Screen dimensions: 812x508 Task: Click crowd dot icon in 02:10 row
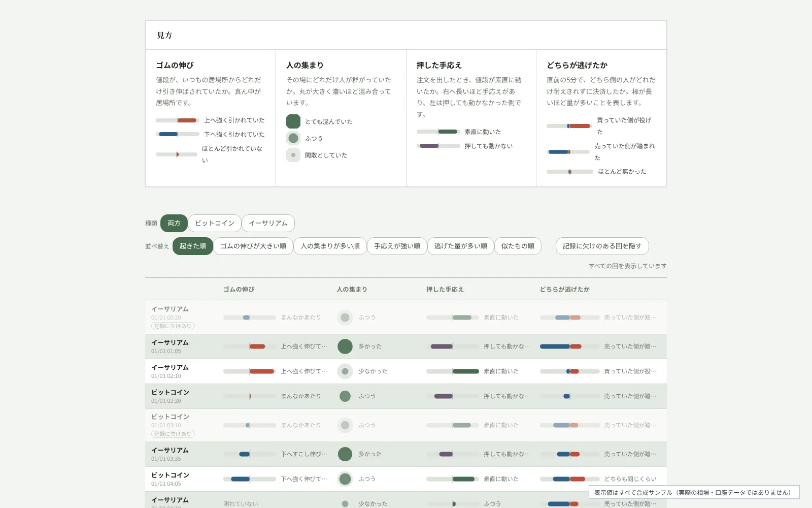pos(345,371)
